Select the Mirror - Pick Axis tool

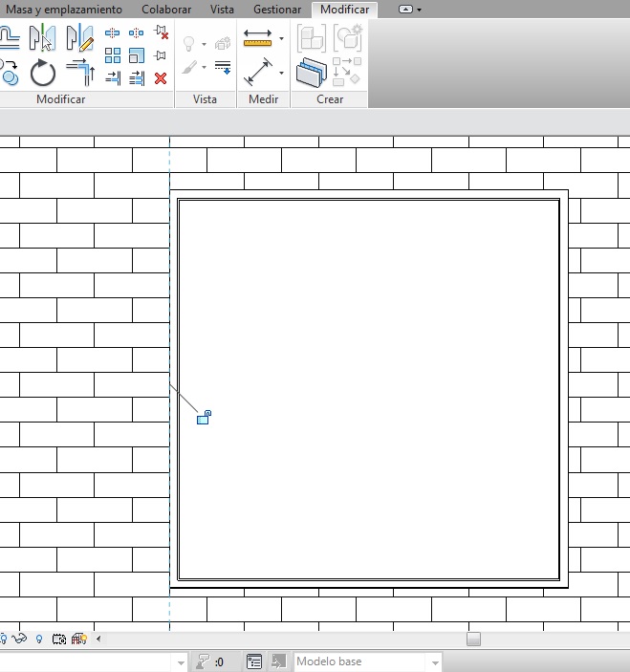click(x=43, y=39)
